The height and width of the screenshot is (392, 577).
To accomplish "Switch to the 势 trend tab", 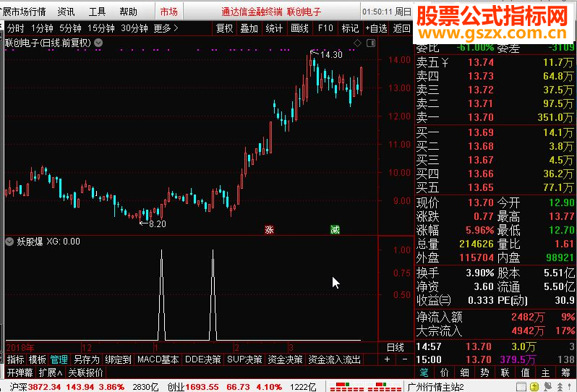I will [x=484, y=372].
